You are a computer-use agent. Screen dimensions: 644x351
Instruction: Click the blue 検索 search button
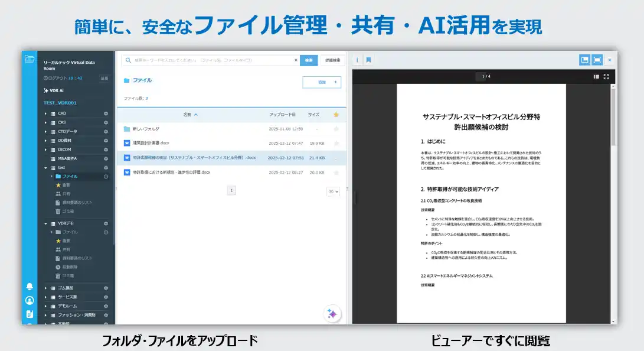click(x=309, y=60)
